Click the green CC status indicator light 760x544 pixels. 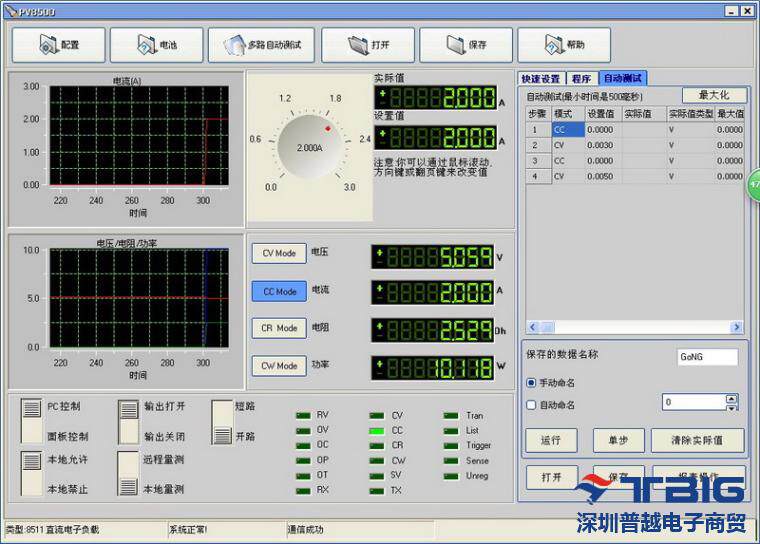(x=377, y=430)
